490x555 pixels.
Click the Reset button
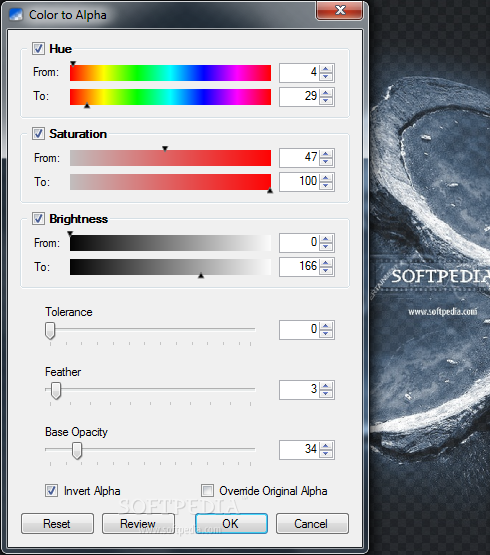click(57, 523)
